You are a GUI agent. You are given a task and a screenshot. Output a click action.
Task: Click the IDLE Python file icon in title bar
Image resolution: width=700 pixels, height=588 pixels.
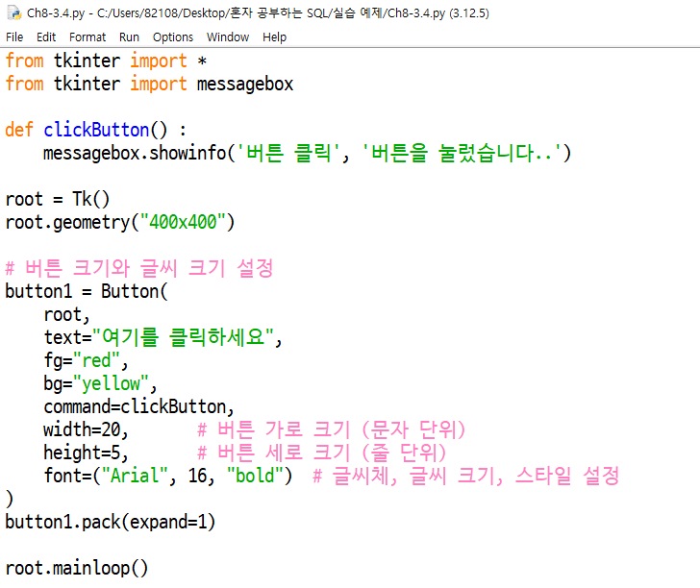coord(14,12)
